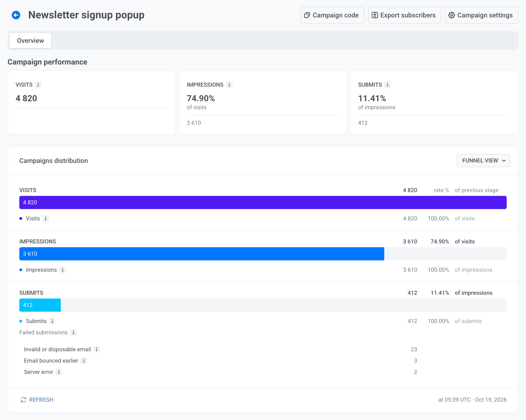The height and width of the screenshot is (420, 526).
Task: Open Campaign code button
Action: pyautogui.click(x=332, y=15)
